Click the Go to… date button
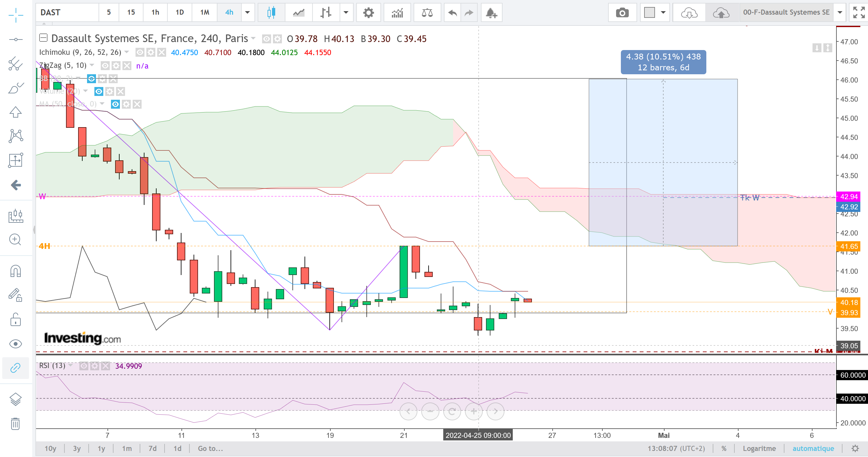 pyautogui.click(x=210, y=448)
